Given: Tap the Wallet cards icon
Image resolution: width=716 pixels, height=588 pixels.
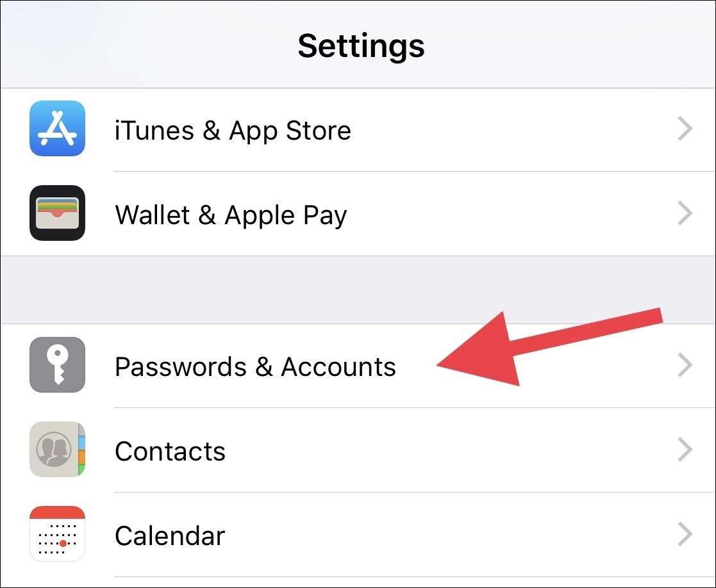Looking at the screenshot, I should [57, 213].
